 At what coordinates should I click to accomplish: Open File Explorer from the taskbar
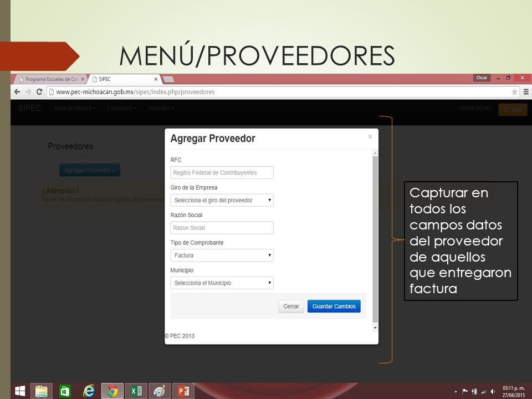42,391
